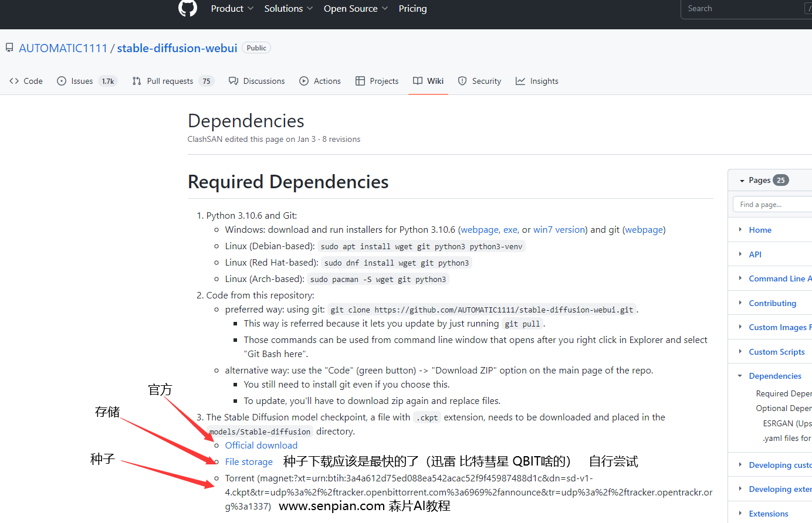Expand the Solutions dropdown menu

click(288, 9)
